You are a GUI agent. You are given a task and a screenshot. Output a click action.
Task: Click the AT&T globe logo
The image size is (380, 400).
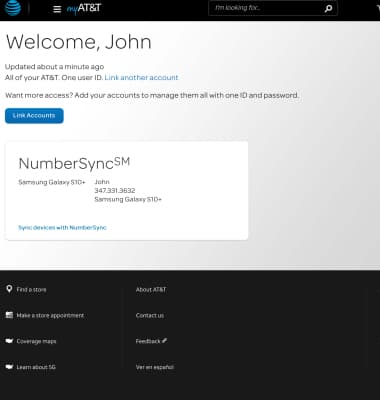[x=13, y=8]
